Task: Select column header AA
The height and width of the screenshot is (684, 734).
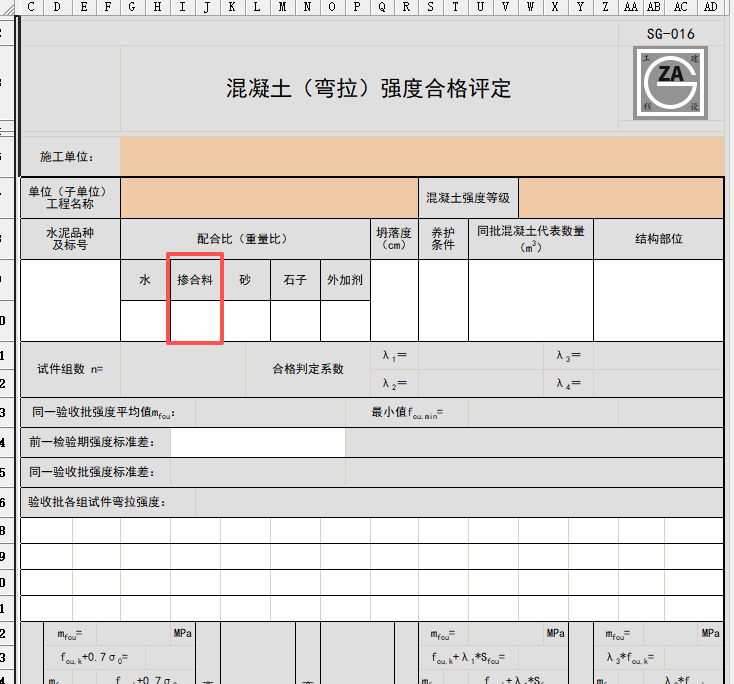Action: 631,7
